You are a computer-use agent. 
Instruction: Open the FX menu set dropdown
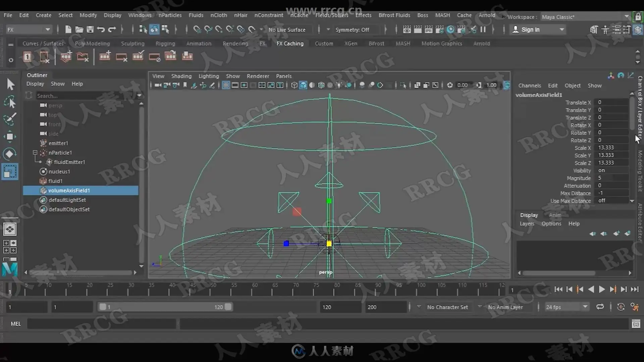tap(29, 29)
